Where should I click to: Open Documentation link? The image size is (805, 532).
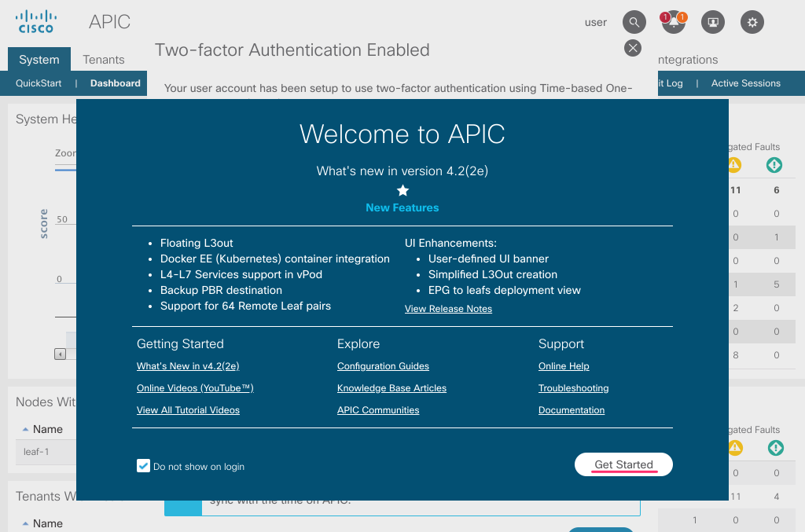pos(572,410)
